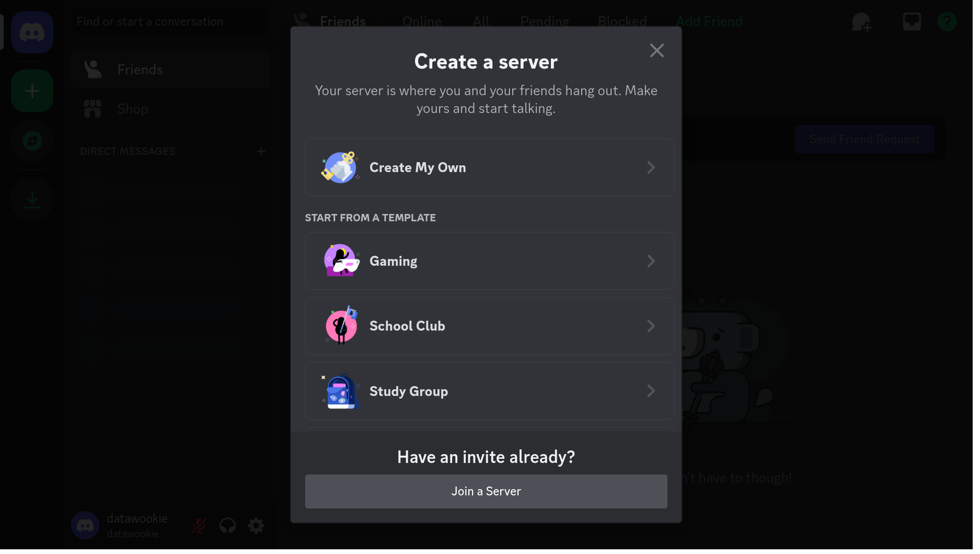Click the Find or start a conversation field

click(170, 21)
